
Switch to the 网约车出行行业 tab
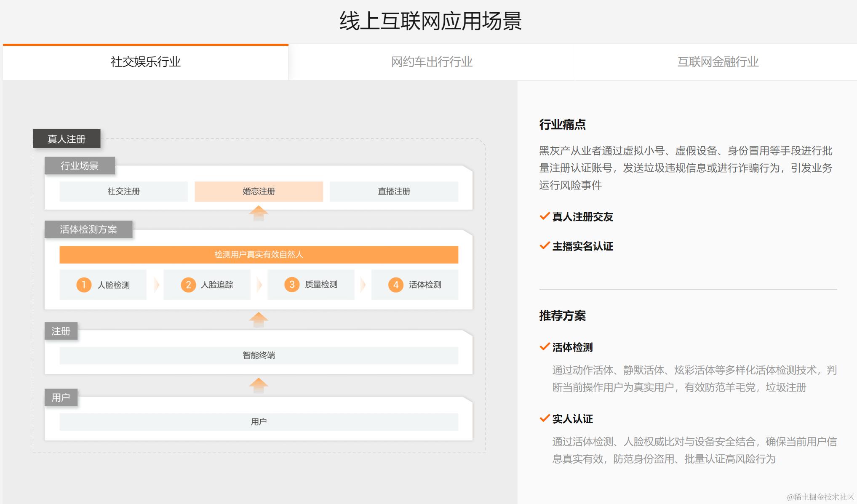(x=432, y=62)
